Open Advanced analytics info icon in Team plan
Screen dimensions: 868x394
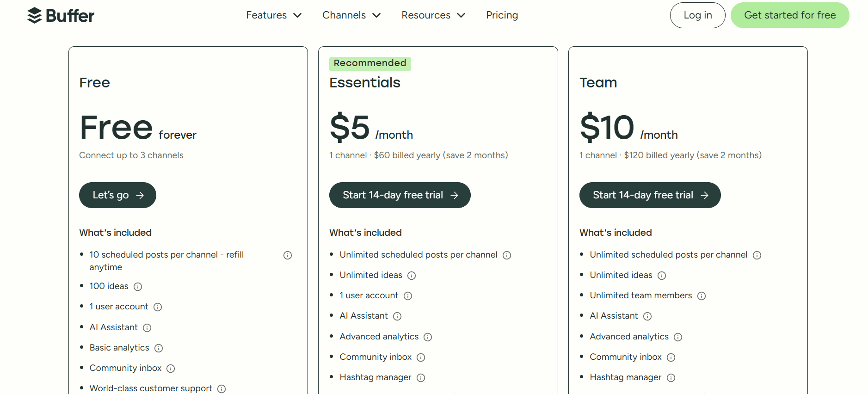click(678, 337)
